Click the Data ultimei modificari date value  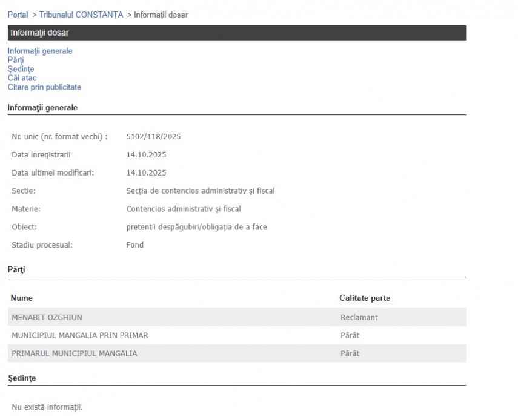point(146,173)
